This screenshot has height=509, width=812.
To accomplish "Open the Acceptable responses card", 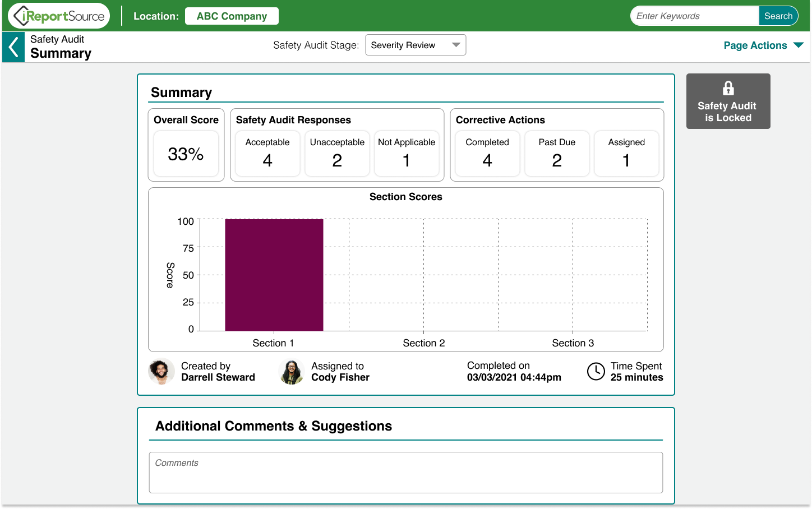I will tap(267, 154).
